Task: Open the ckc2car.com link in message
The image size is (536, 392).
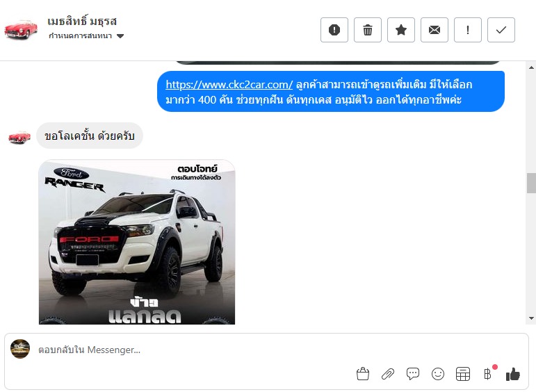Action: (229, 84)
